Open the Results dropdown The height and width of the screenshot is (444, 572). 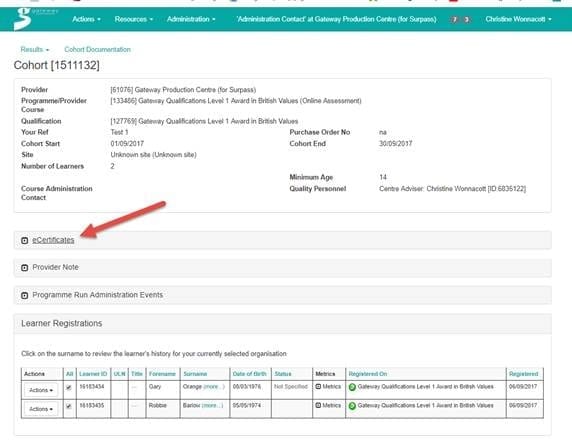click(x=35, y=49)
